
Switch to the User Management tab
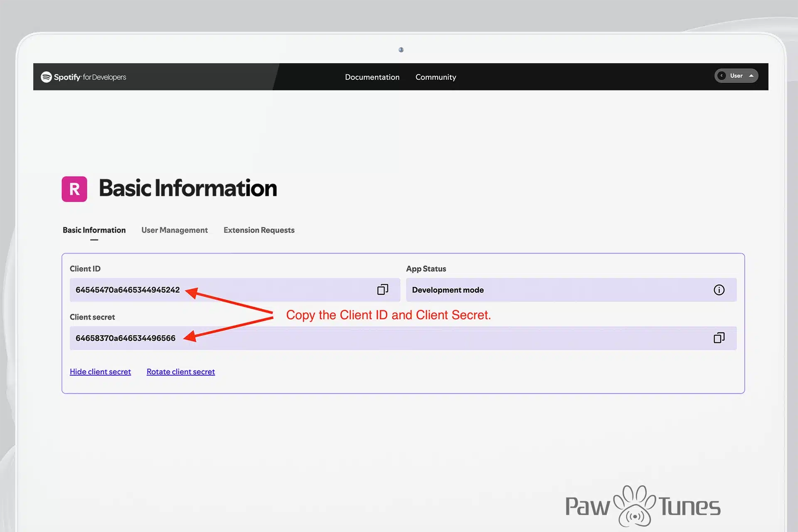[x=175, y=230]
